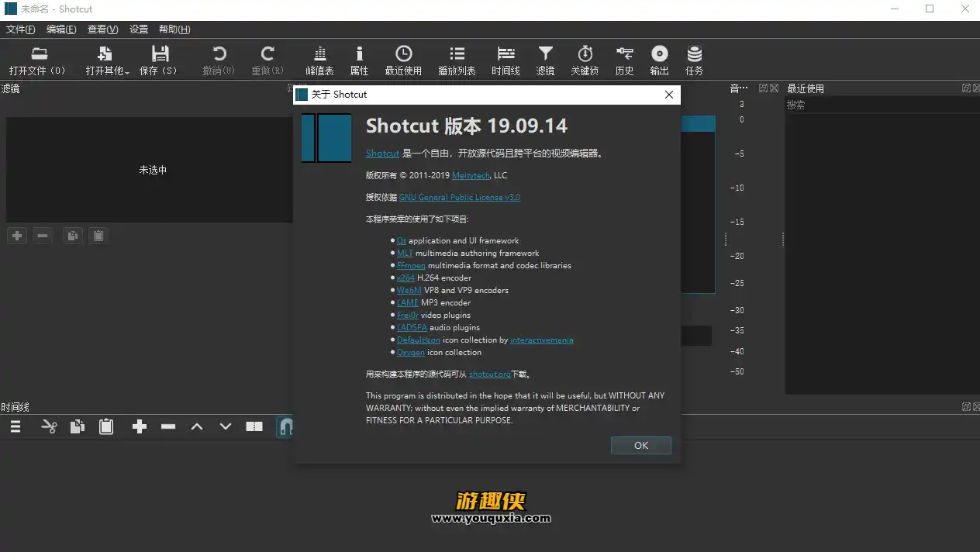
Task: Click the timeline Cut scissors icon
Action: (49, 426)
